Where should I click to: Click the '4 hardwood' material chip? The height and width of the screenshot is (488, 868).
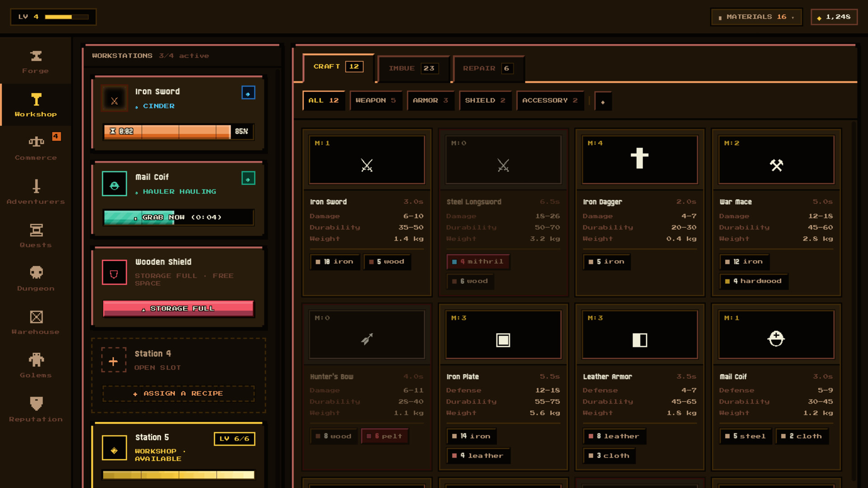pos(754,281)
